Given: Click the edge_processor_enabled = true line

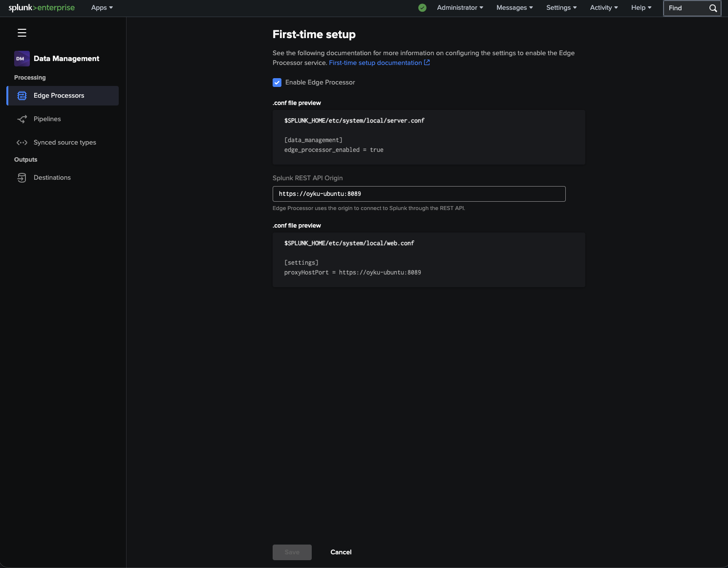Looking at the screenshot, I should pyautogui.click(x=334, y=150).
